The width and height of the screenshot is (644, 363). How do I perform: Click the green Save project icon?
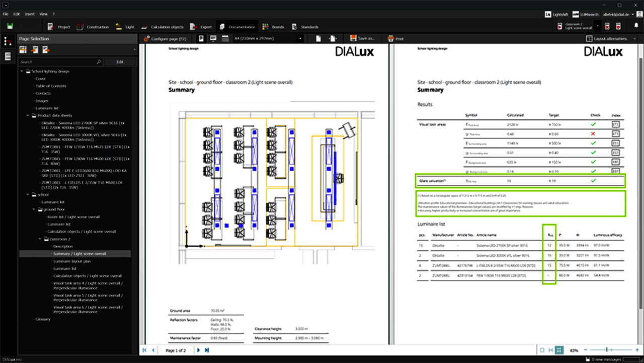[10, 27]
